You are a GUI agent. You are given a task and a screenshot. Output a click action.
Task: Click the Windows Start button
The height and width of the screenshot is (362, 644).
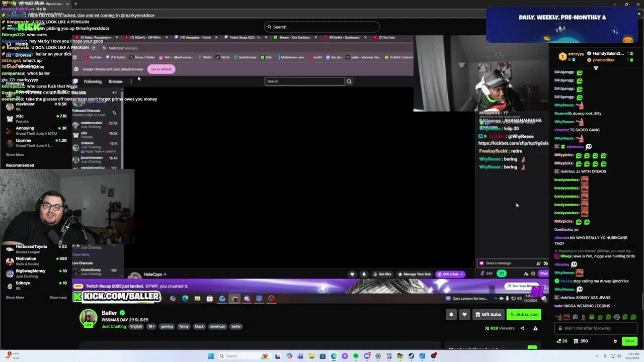point(211,356)
